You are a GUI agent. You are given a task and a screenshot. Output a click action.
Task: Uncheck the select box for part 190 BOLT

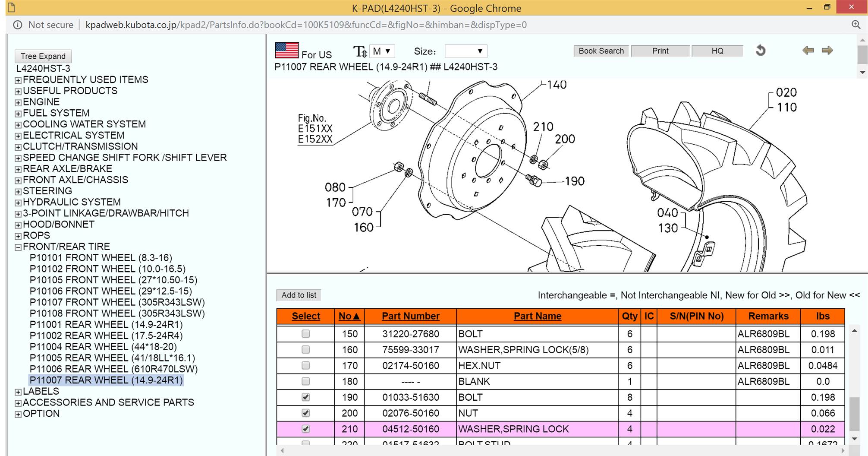(x=305, y=397)
